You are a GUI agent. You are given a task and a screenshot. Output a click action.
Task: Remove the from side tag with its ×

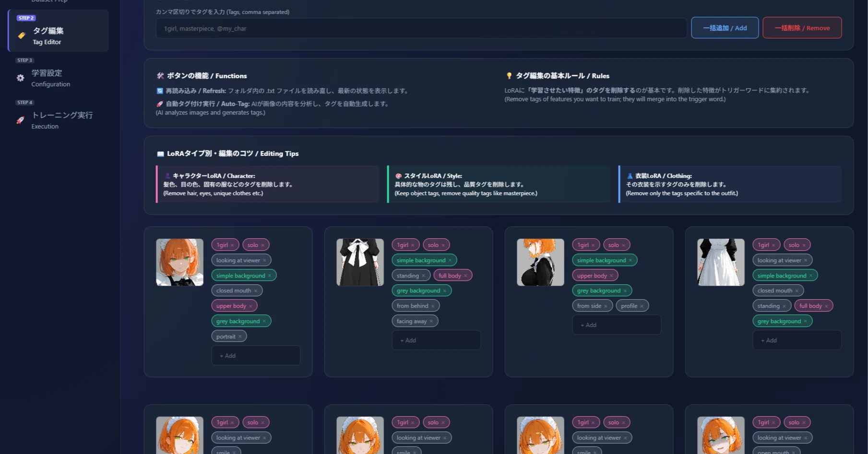(x=606, y=306)
